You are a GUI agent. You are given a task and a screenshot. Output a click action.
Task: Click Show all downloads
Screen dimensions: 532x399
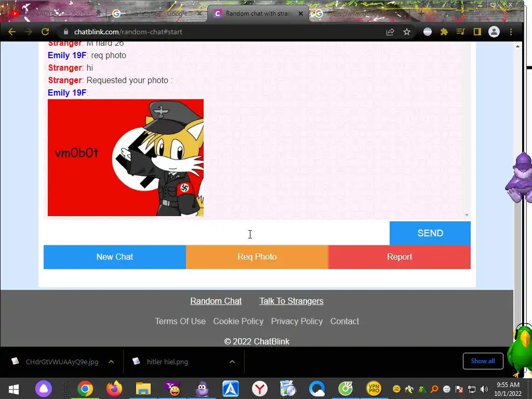click(x=483, y=361)
